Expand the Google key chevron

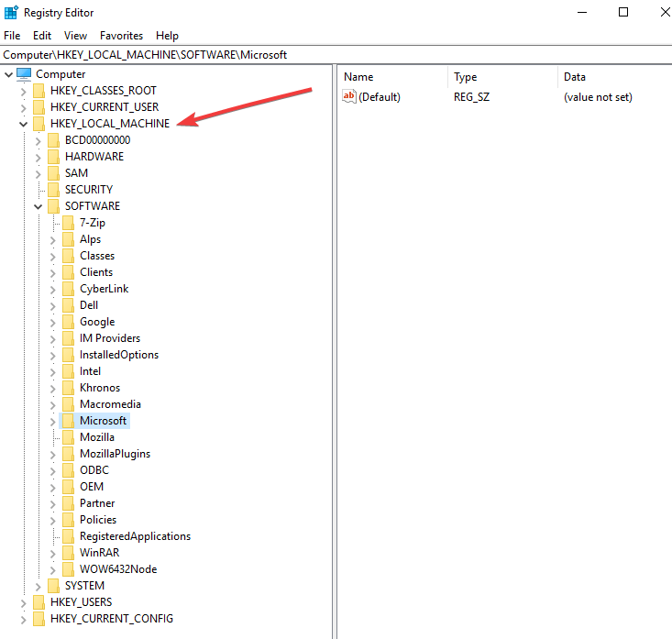pyautogui.click(x=52, y=323)
